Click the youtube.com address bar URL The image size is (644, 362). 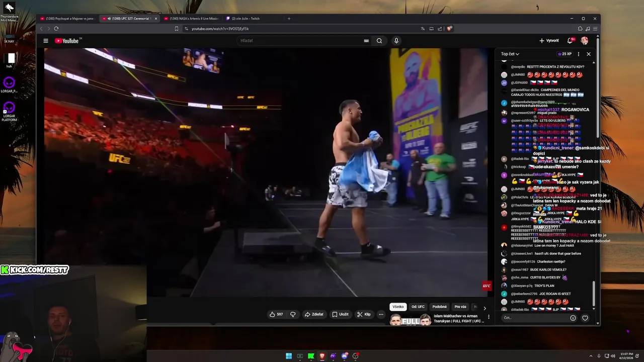220,29
